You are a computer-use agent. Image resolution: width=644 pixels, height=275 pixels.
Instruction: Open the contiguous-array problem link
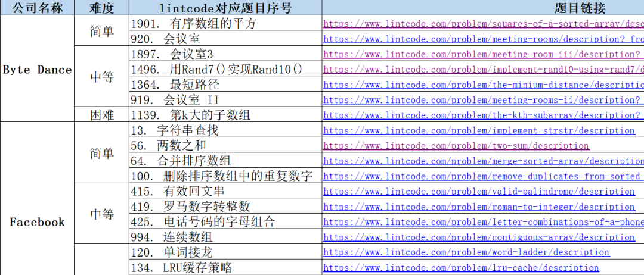(x=479, y=237)
